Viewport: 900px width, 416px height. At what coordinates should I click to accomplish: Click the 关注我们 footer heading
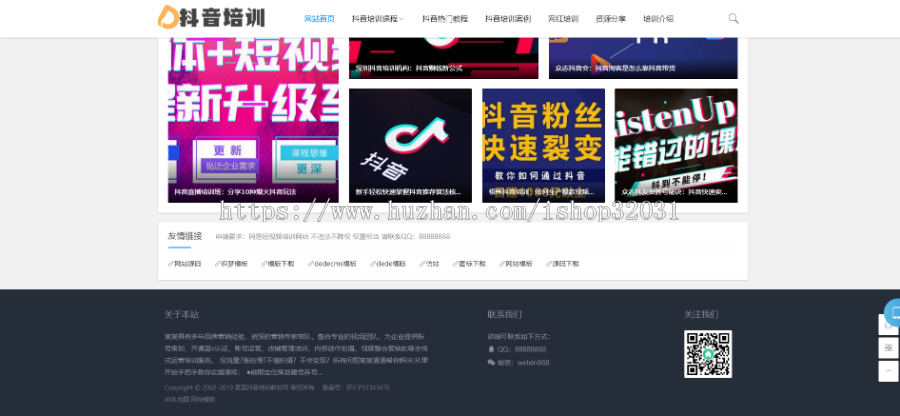701,314
